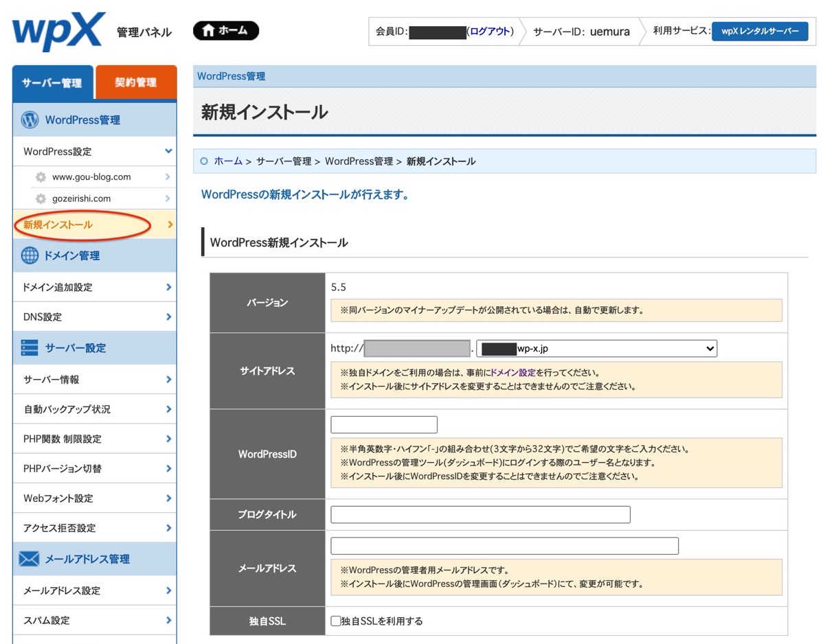Viewport: 823px width, 644px height.
Task: Open the wp-x.jp domain dropdown
Action: 596,348
